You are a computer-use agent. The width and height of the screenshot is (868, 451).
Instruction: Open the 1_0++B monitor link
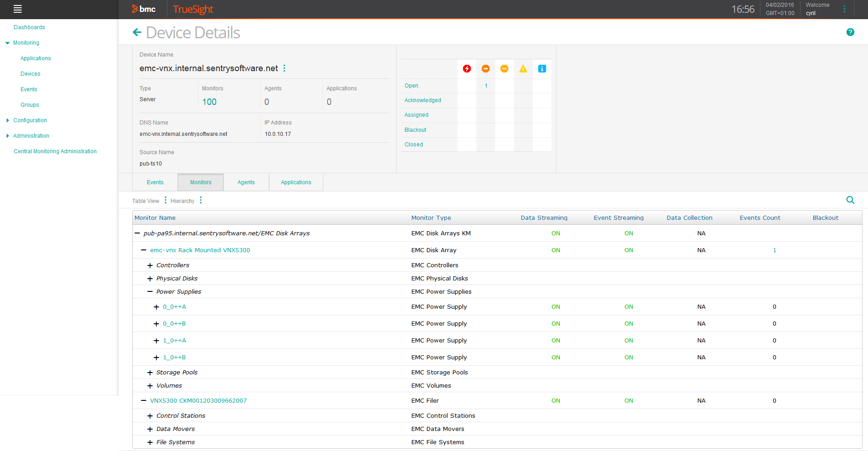point(174,358)
